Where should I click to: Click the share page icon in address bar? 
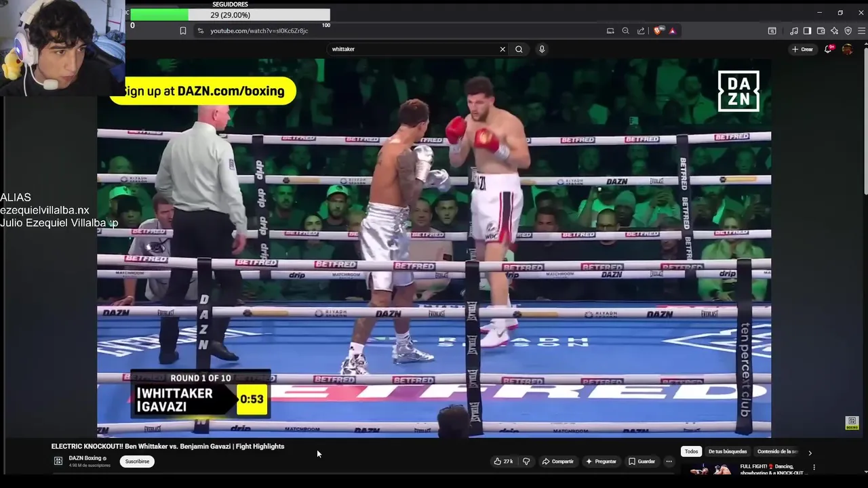tap(641, 30)
